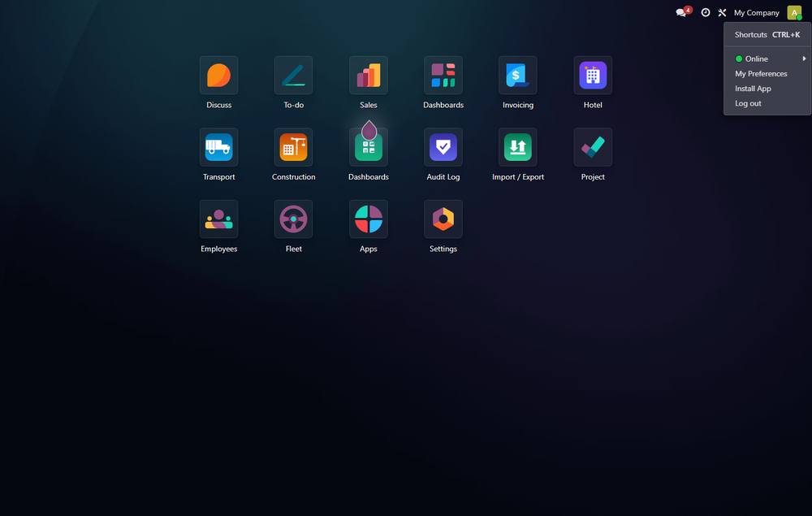Open the Import / Export app

tap(518, 148)
